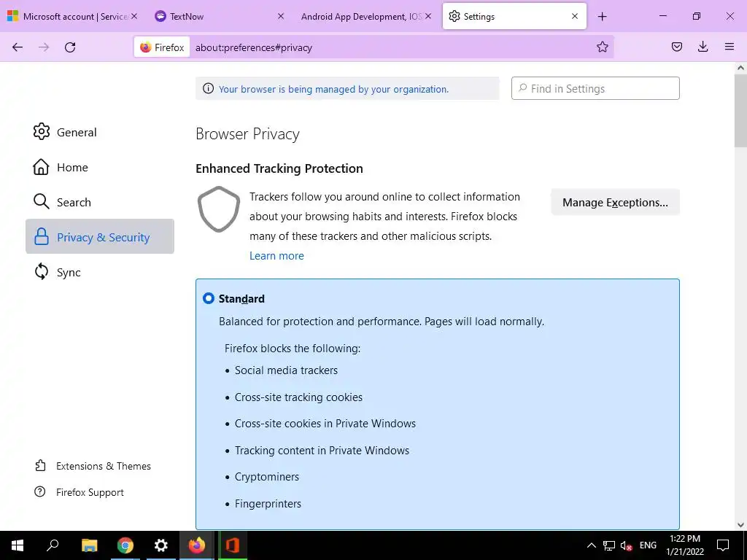
Task: Go back using the back arrow
Action: tap(18, 47)
